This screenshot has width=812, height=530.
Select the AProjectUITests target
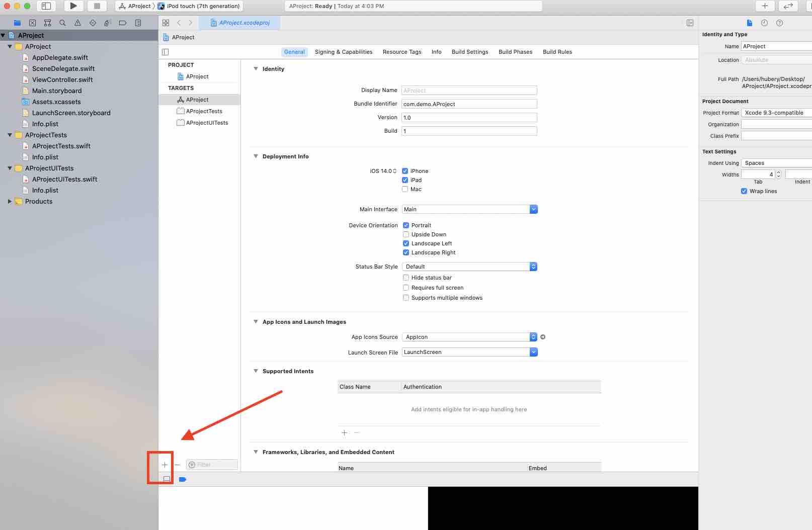[x=200, y=123]
